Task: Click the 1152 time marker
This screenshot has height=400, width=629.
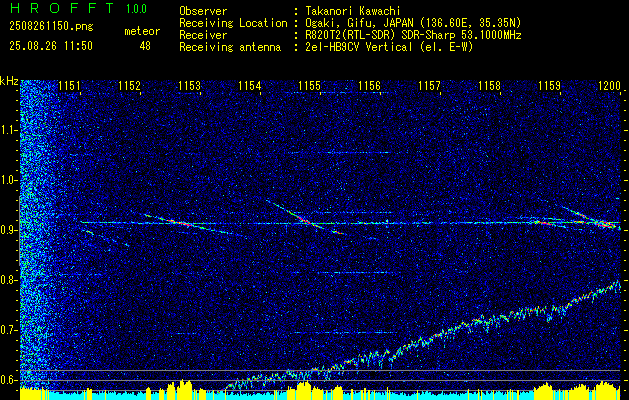Action: [x=129, y=86]
